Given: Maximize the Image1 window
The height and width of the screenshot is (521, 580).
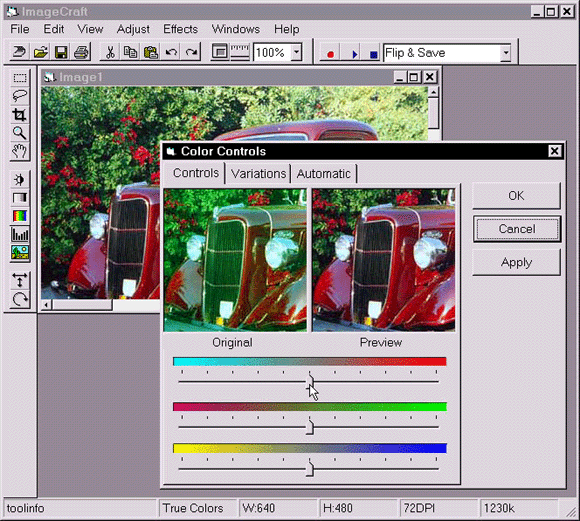Looking at the screenshot, I should 414,77.
